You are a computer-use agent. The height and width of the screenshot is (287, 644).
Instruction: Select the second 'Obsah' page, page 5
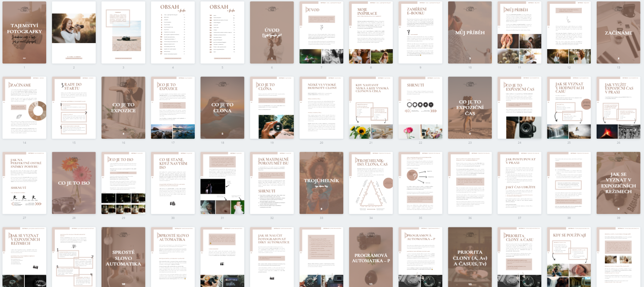tap(222, 32)
